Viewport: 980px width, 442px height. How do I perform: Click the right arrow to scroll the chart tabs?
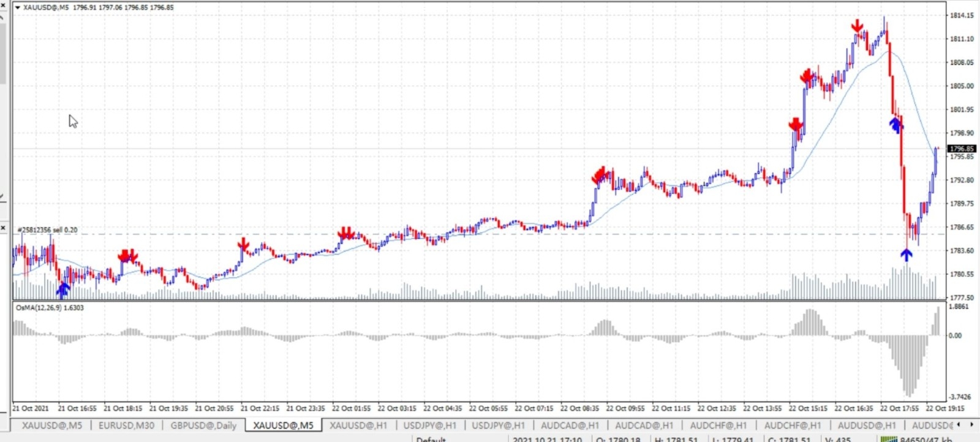click(971, 424)
